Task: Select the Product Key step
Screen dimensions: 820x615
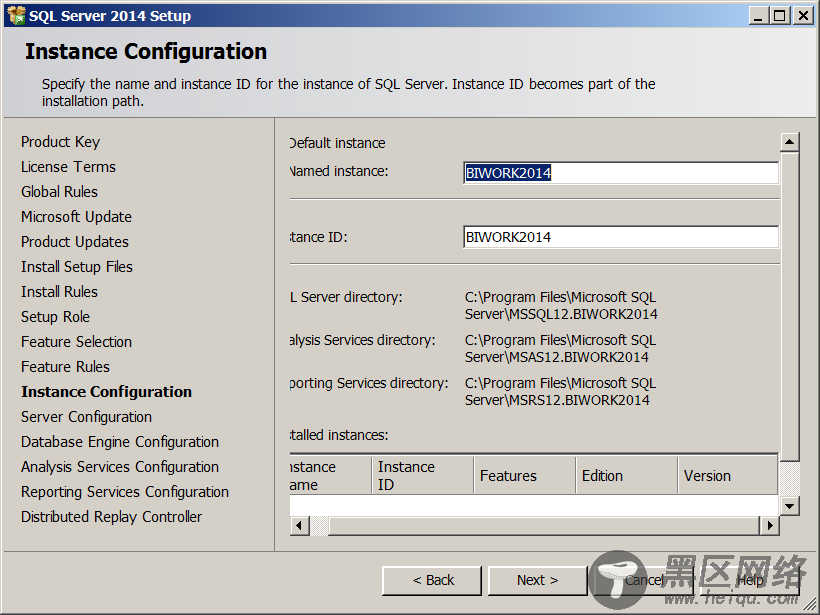Action: coord(60,142)
